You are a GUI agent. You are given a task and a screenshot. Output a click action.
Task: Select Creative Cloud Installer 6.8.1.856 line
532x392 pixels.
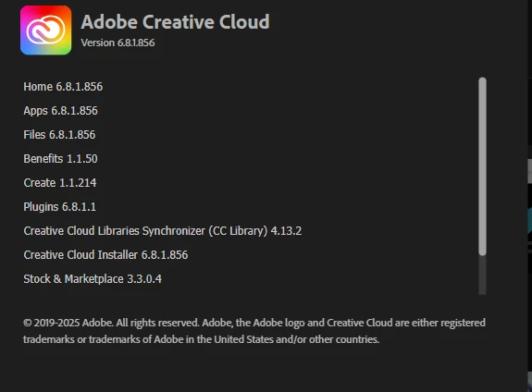click(x=105, y=255)
